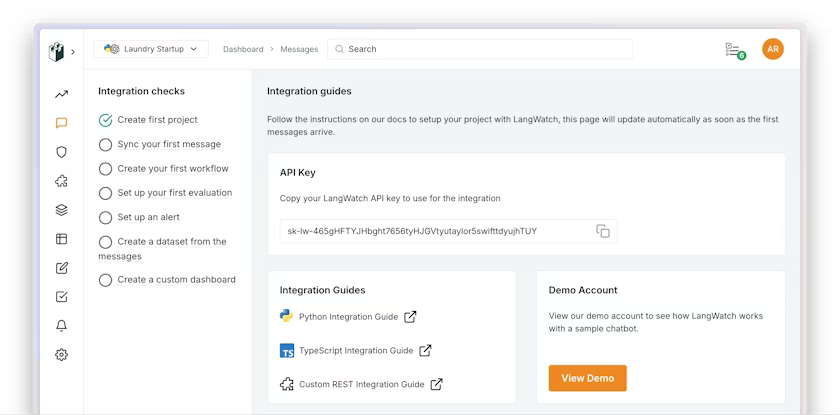
Task: Check the 'Set up an alert' circle
Action: click(x=105, y=217)
